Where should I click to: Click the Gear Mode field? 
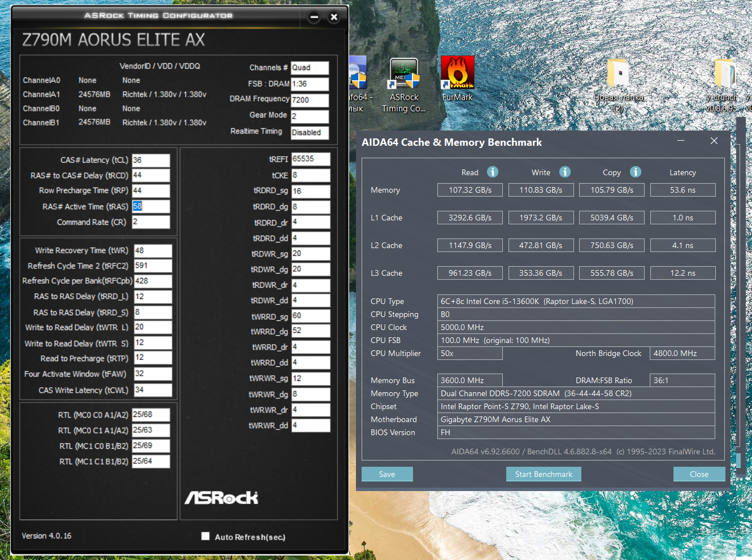(310, 116)
